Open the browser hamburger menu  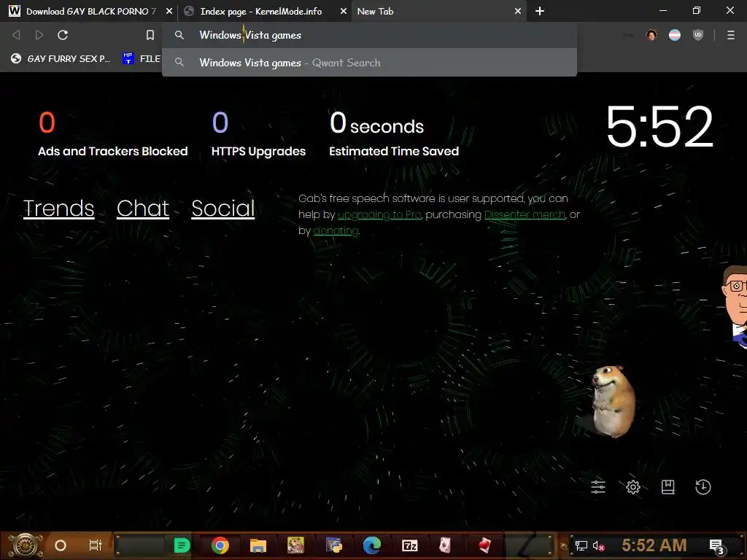731,35
